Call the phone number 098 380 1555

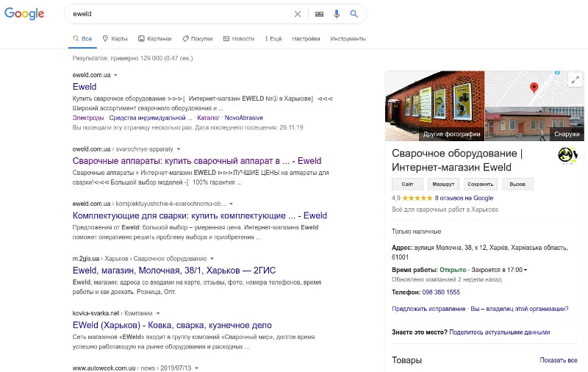[x=441, y=292]
